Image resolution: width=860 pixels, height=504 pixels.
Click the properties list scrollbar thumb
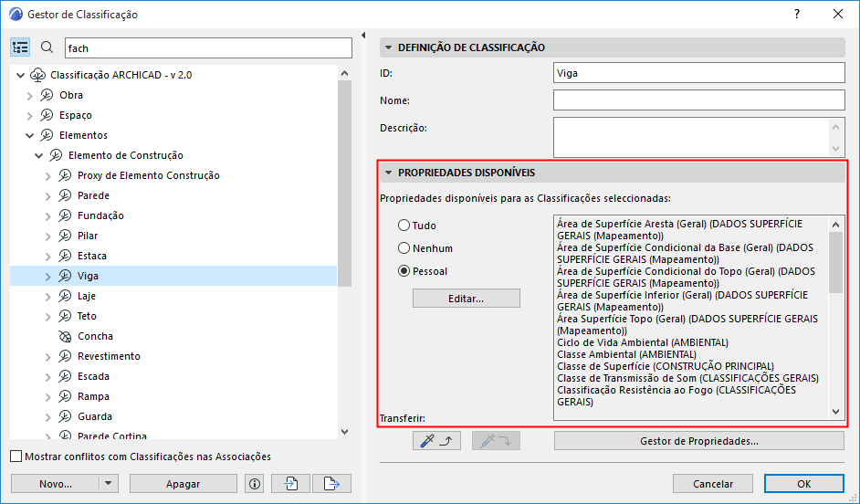(835, 263)
